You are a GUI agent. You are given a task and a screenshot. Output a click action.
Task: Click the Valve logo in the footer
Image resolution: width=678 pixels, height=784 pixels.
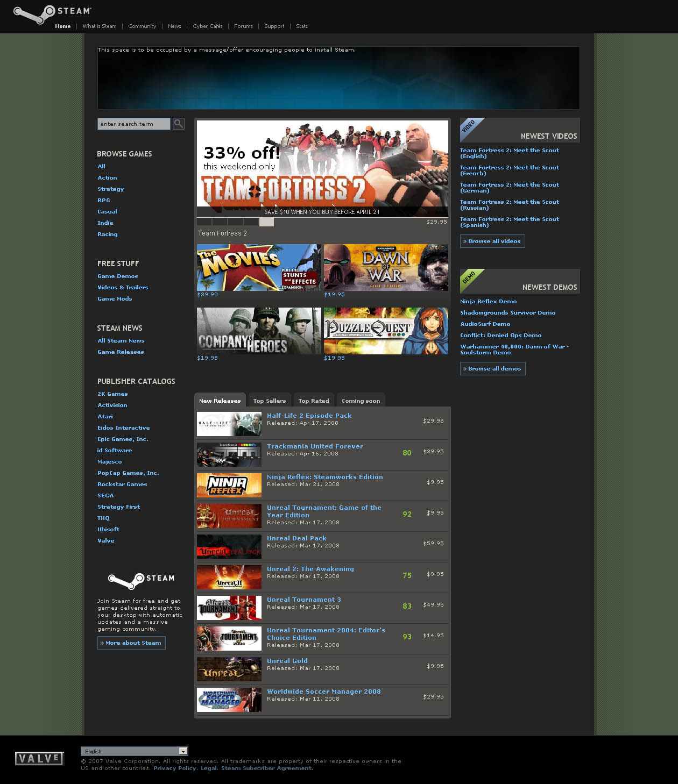pyautogui.click(x=39, y=759)
